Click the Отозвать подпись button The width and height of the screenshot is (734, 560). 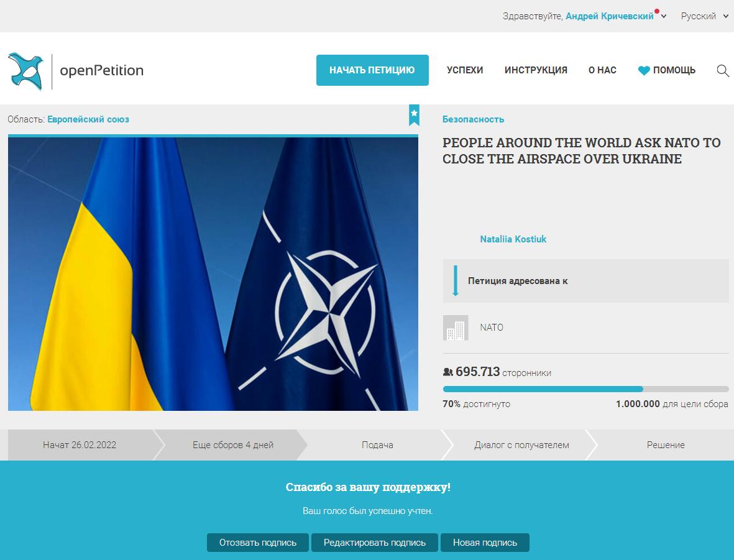point(258,543)
